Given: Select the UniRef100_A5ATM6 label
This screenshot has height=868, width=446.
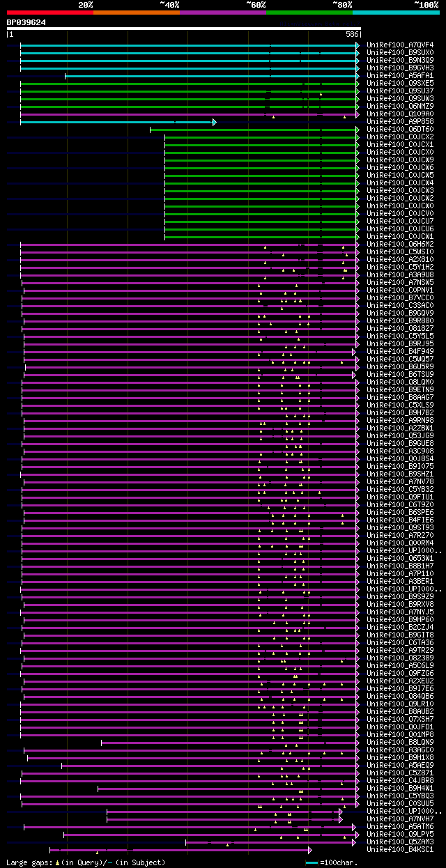Looking at the screenshot, I should [x=400, y=826].
